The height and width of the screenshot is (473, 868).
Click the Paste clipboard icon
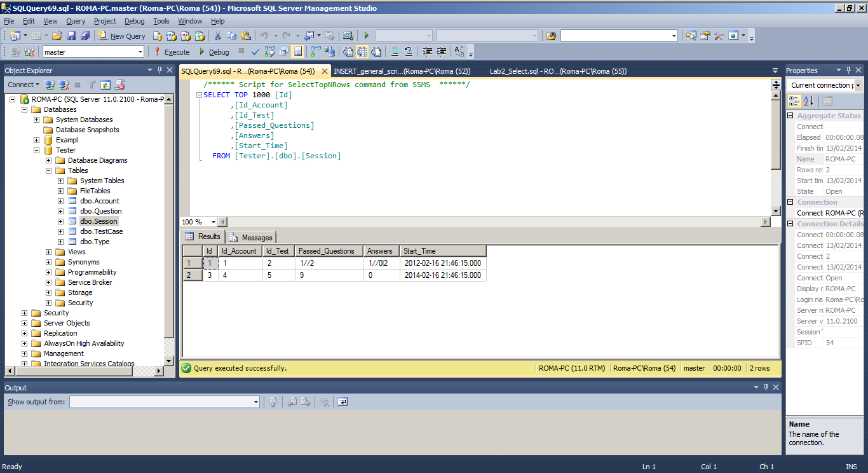coord(245,36)
